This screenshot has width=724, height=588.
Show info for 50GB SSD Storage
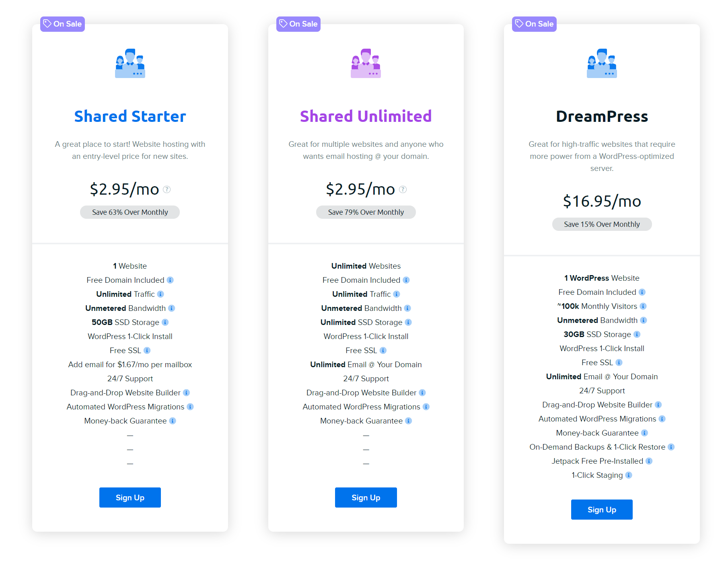tap(165, 322)
